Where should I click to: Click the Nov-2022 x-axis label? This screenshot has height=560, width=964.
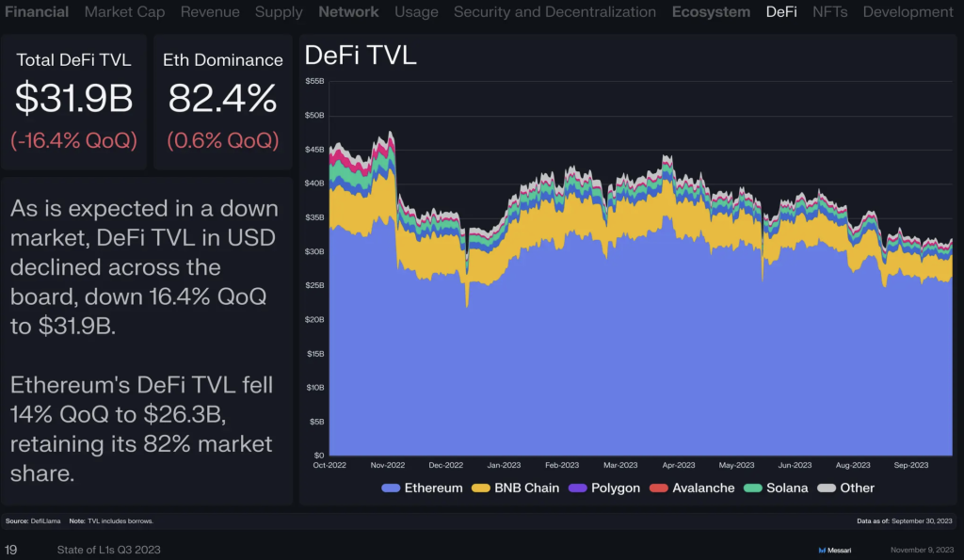(387, 465)
